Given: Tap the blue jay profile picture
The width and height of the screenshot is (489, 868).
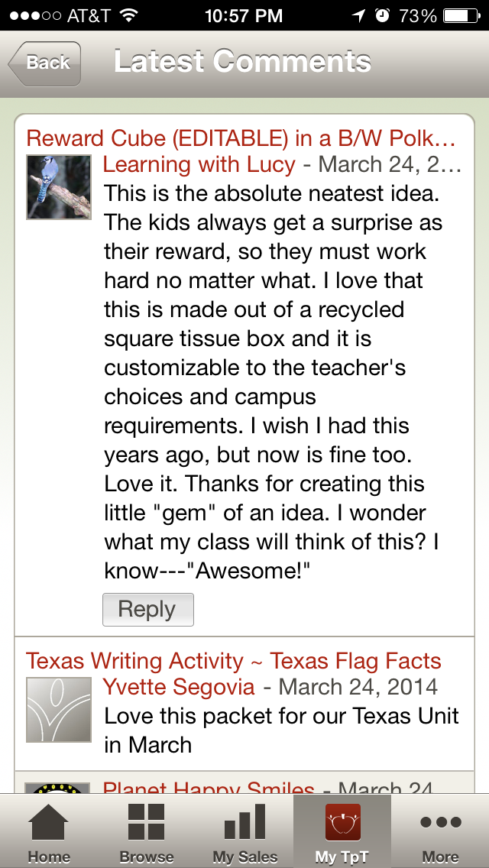Looking at the screenshot, I should coord(59,187).
